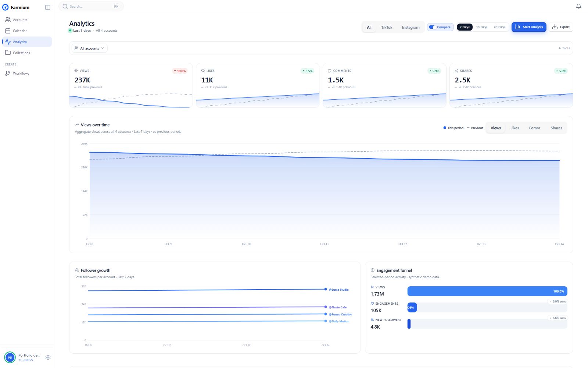Select the 7 Days range
This screenshot has width=588, height=368.
(x=465, y=27)
